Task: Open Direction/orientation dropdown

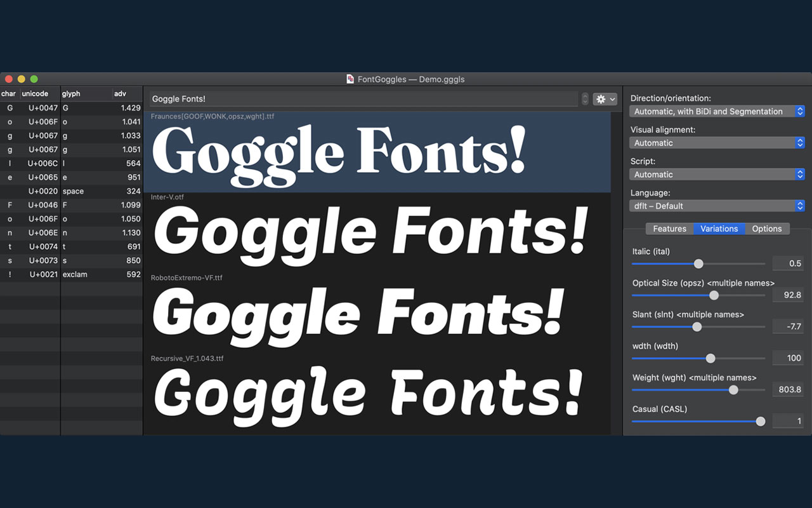Action: coord(717,111)
